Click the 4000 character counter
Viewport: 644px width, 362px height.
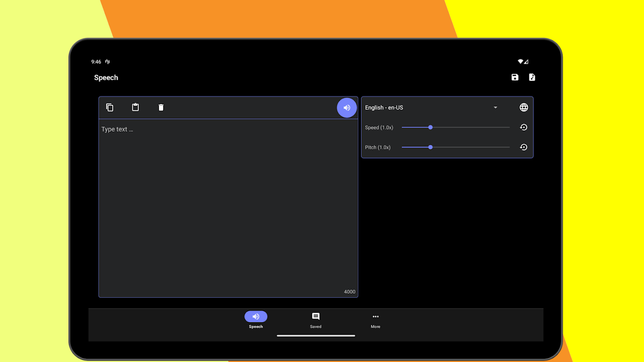[x=350, y=292]
